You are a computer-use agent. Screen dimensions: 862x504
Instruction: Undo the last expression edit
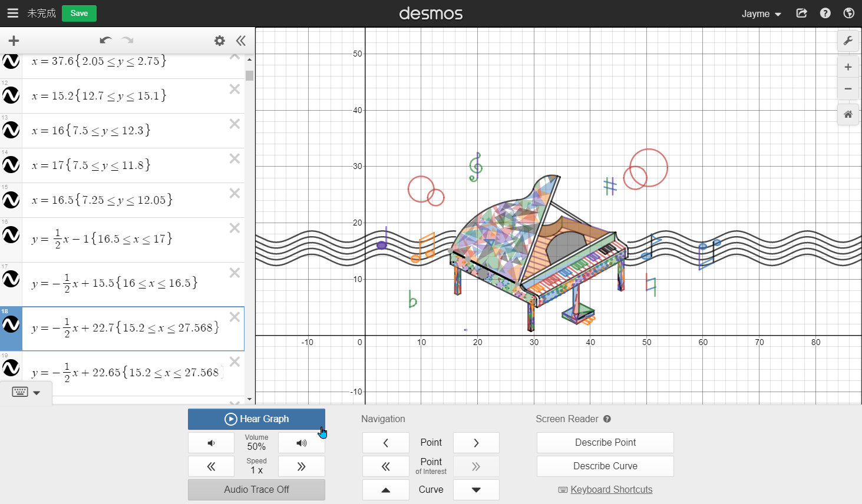click(x=105, y=41)
